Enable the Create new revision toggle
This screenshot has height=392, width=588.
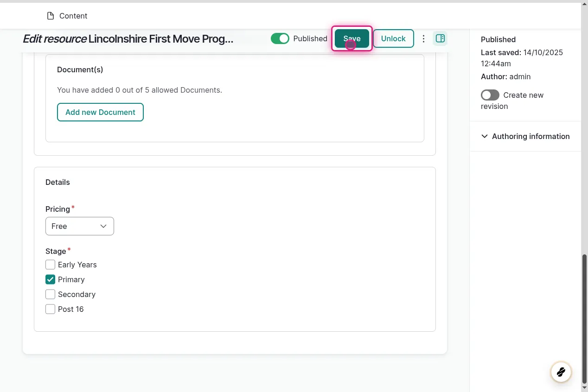(490, 95)
